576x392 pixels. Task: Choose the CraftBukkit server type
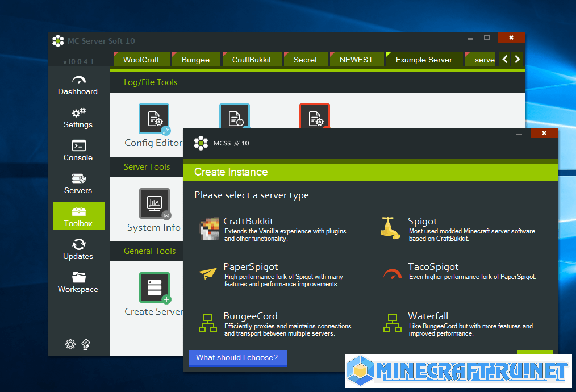273,230
